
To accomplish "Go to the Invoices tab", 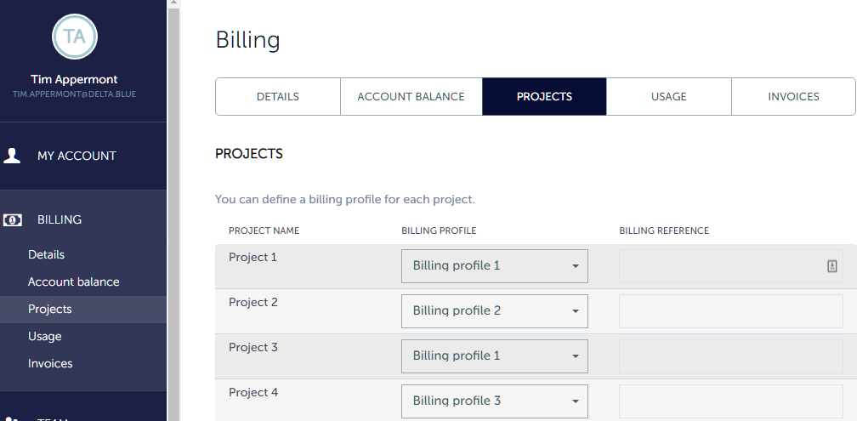I will point(793,97).
